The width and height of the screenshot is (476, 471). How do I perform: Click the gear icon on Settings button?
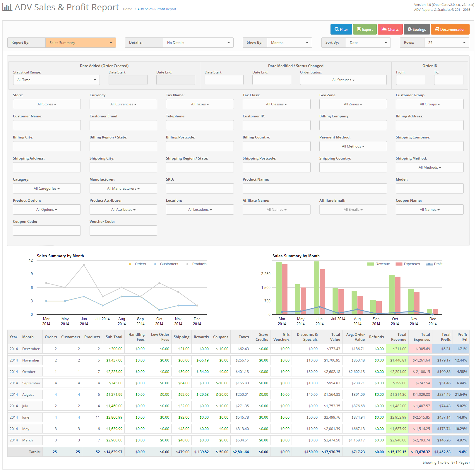point(410,29)
